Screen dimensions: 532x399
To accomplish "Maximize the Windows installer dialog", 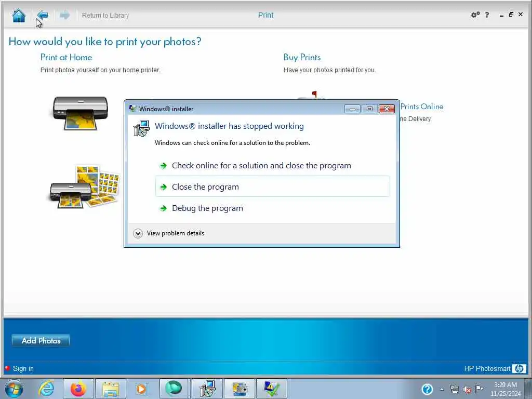I will (x=369, y=109).
